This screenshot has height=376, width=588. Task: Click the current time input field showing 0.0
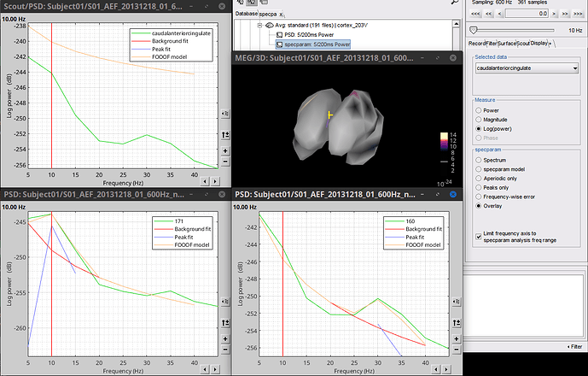[x=527, y=14]
